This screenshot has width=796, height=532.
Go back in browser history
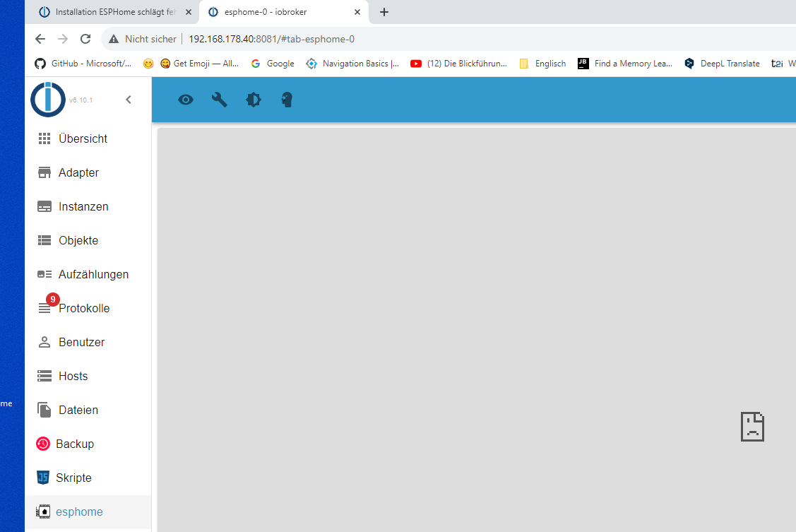click(x=40, y=39)
